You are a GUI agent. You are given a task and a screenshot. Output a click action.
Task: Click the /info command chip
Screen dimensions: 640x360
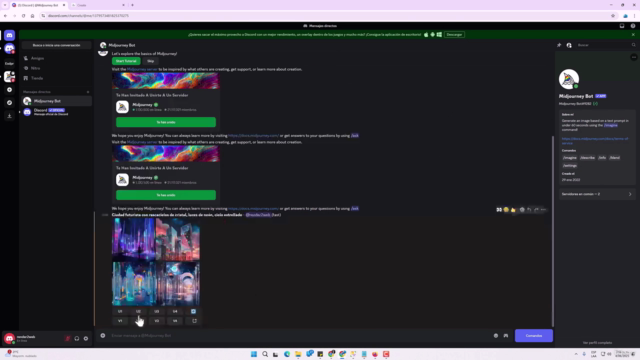click(x=602, y=158)
